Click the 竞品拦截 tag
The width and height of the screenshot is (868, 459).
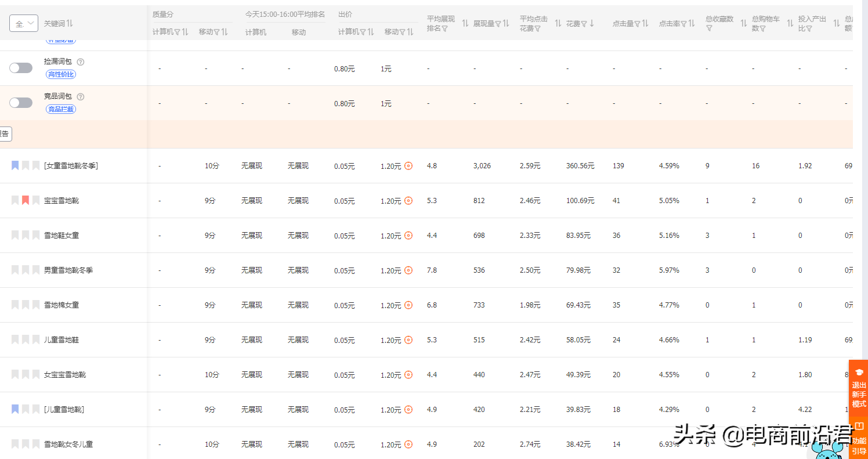(61, 109)
